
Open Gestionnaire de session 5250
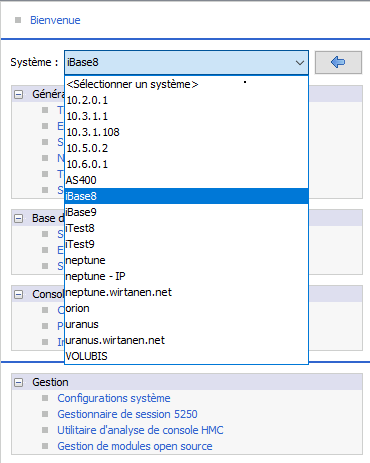127,414
